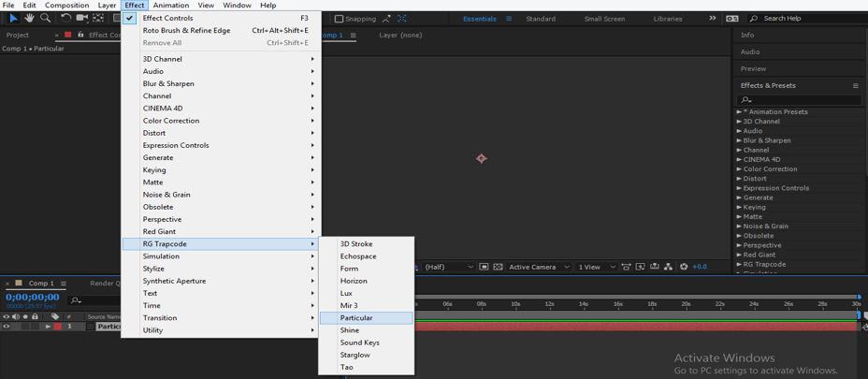Click the red label swatch on Particular layer
Screen dimensions: 868x379
58,327
